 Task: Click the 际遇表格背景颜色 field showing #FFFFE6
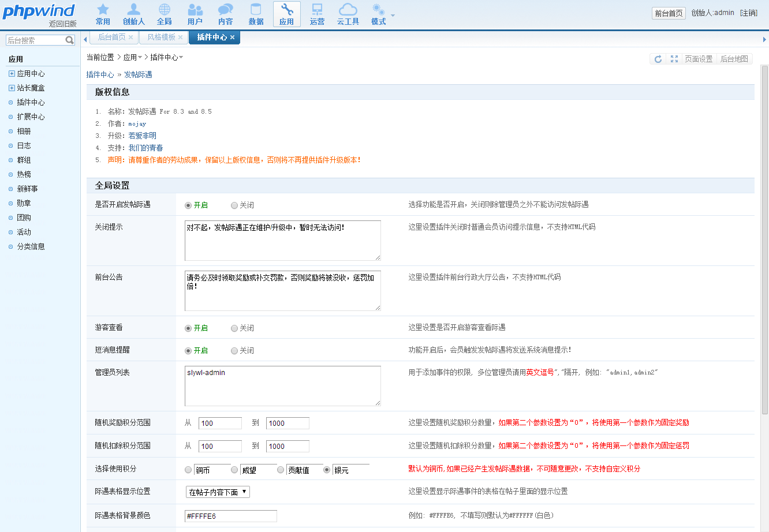pos(231,516)
